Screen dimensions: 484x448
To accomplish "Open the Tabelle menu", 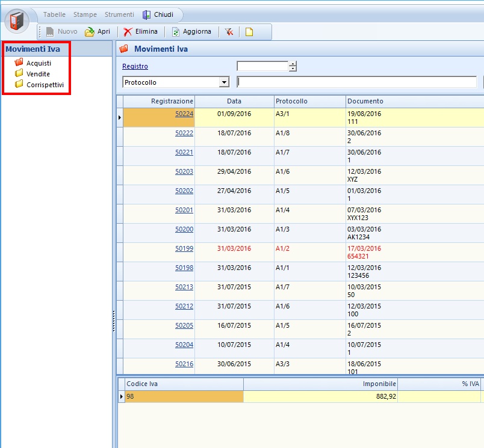I will (54, 14).
